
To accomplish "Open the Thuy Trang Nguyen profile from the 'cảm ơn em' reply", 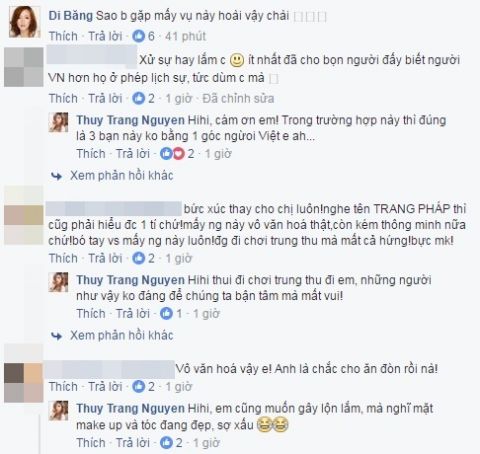I will tap(130, 120).
